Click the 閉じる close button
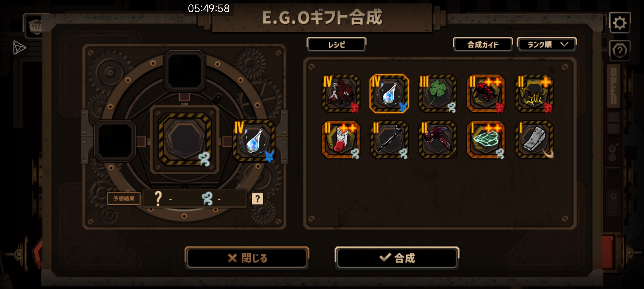 (x=247, y=258)
